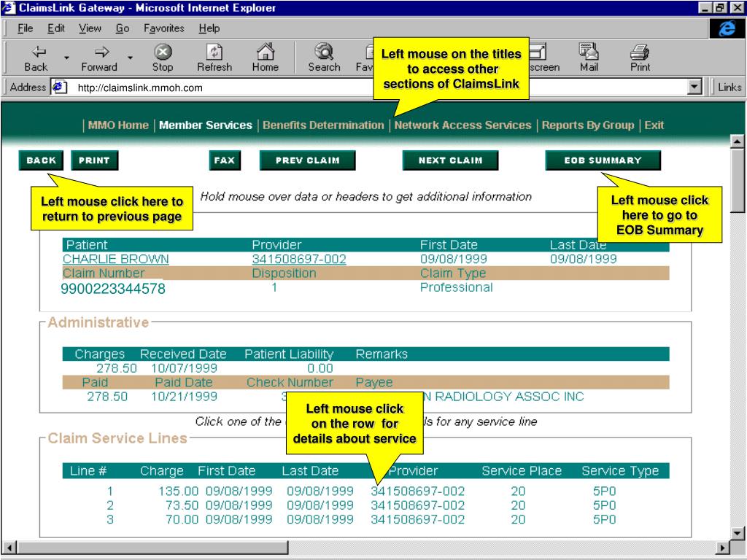Click the green BACK button on the page
Image resolution: width=747 pixels, height=560 pixels.
pos(41,160)
